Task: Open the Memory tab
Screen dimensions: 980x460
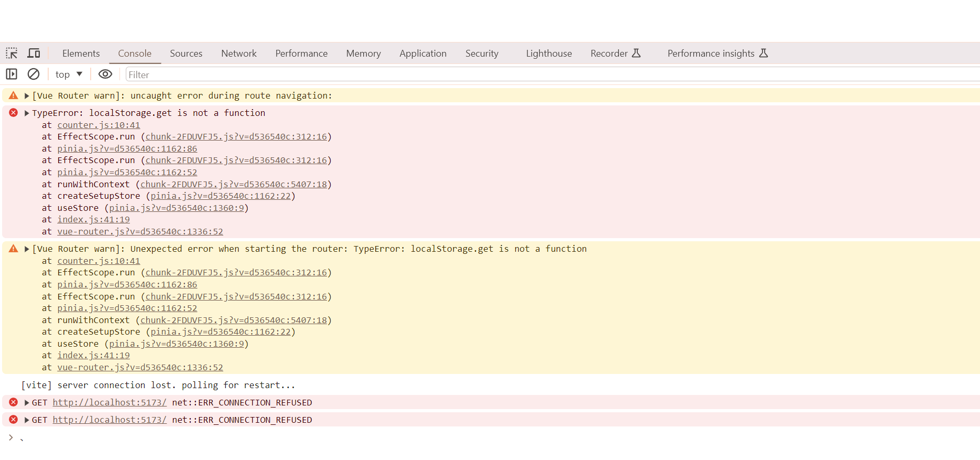Action: click(363, 54)
